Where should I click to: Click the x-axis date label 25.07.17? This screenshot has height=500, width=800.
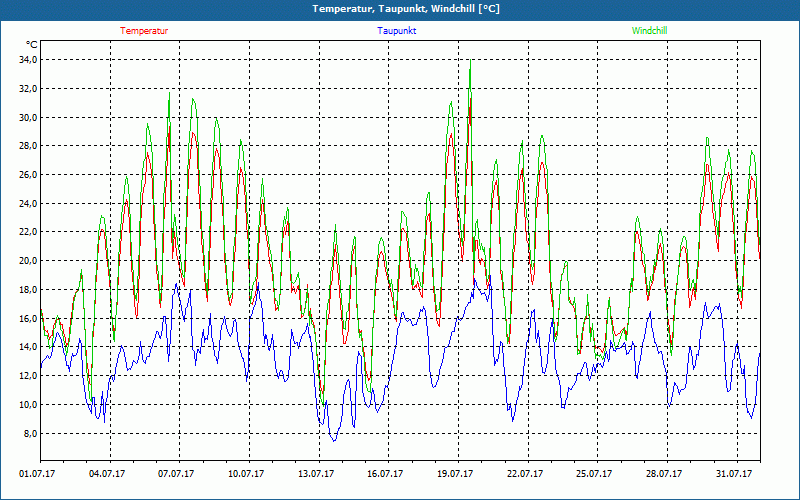594,474
